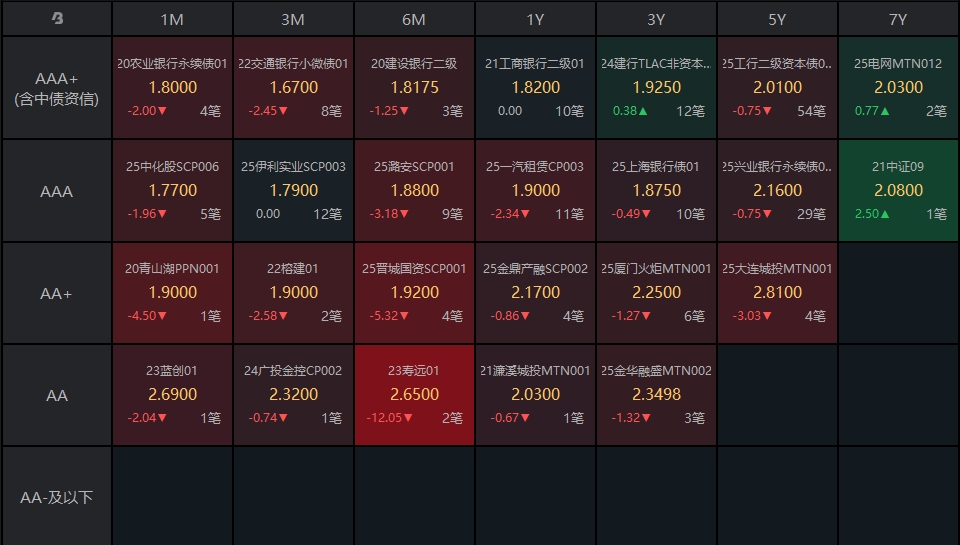960x545 pixels.
Task: Open the 25兴业银行永续债 bond cell
Action: tap(777, 190)
